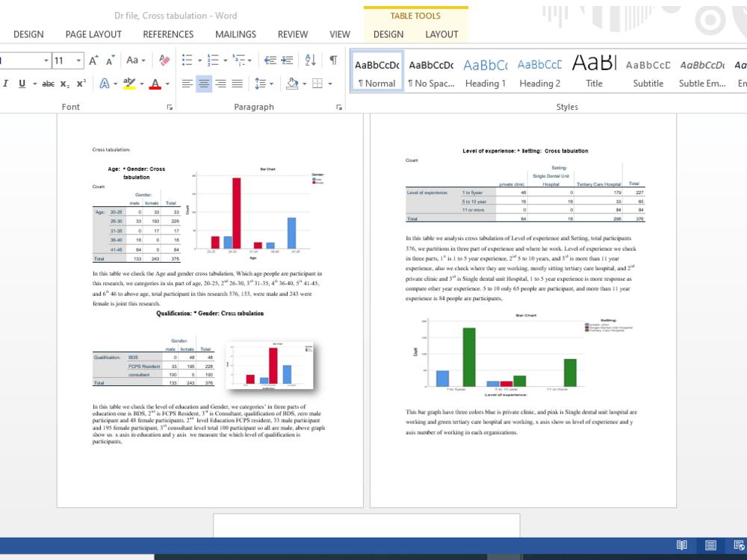
Task: Open font name dropdown arrow
Action: pyautogui.click(x=46, y=60)
